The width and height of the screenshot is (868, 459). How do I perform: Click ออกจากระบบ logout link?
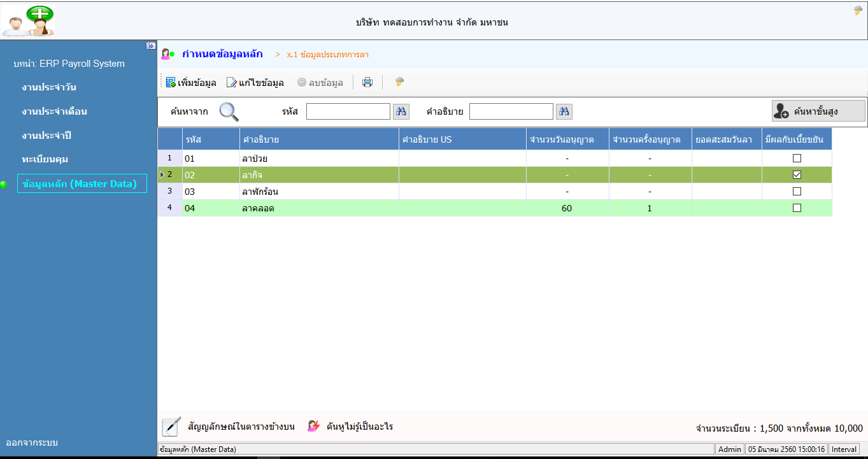32,442
